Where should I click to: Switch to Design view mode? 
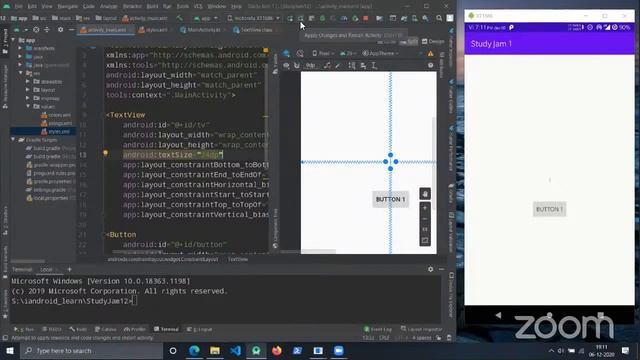433,42
